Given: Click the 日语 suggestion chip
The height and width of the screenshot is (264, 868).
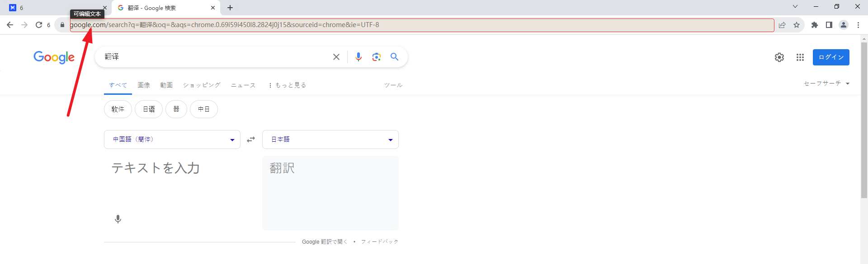Looking at the screenshot, I should (149, 109).
